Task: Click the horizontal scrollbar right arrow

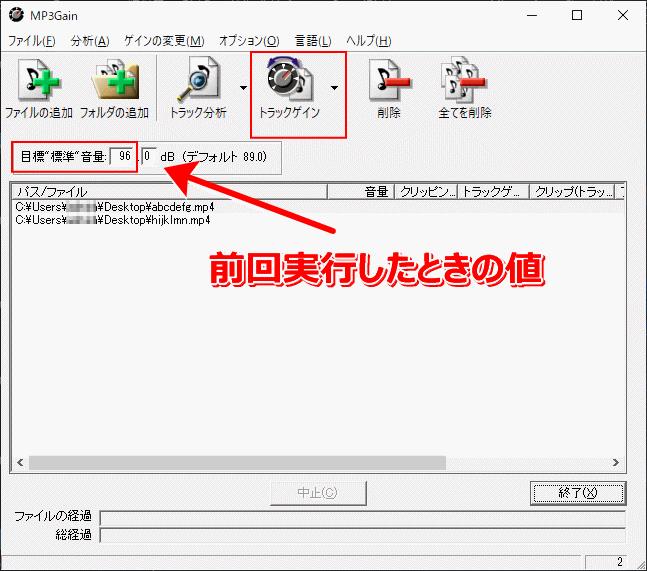Action: click(x=616, y=462)
